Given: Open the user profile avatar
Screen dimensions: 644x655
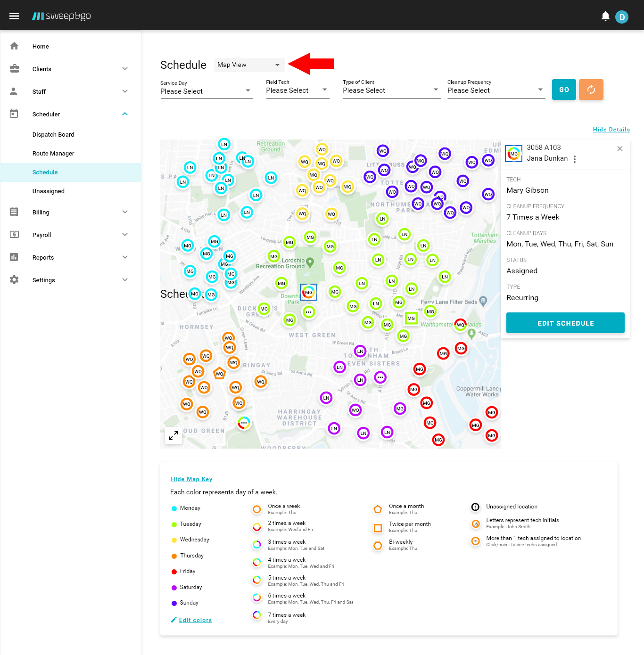Looking at the screenshot, I should (x=621, y=17).
